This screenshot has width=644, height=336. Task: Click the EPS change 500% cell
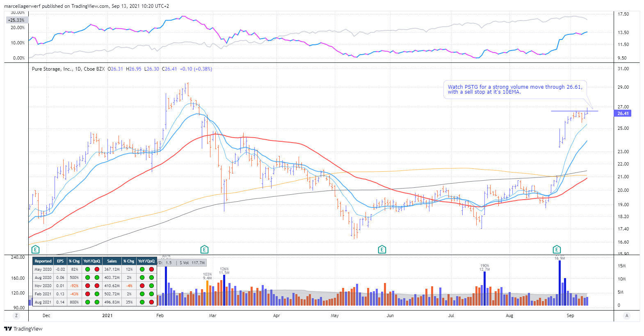point(74,278)
